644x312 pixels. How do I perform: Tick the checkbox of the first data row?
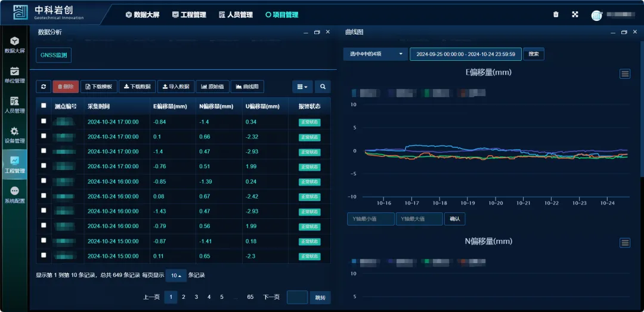[44, 121]
